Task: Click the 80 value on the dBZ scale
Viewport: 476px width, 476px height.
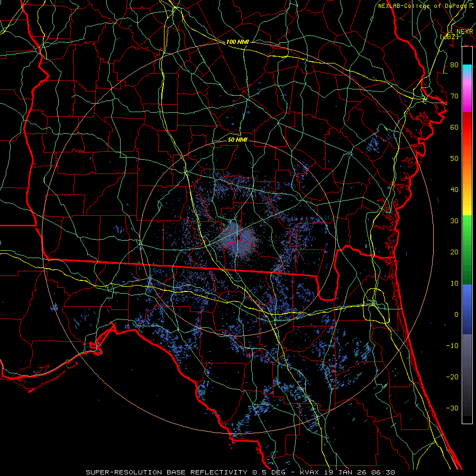Action: tap(454, 65)
